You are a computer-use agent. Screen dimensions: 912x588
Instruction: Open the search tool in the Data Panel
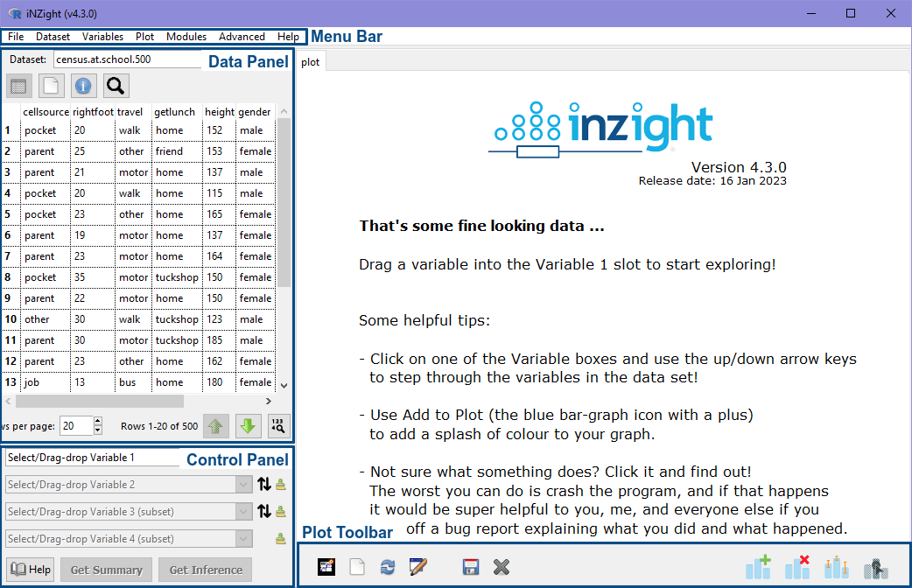pyautogui.click(x=115, y=86)
